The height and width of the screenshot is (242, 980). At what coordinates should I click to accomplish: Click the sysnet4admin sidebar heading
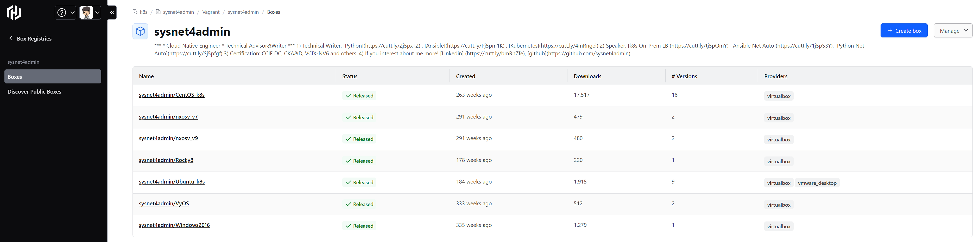point(23,62)
